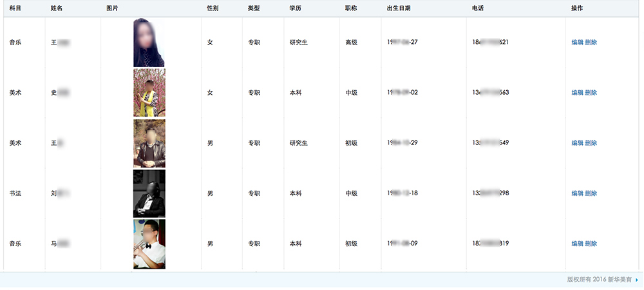Delete the 书法 teacher record
This screenshot has width=644, height=290.
(591, 193)
